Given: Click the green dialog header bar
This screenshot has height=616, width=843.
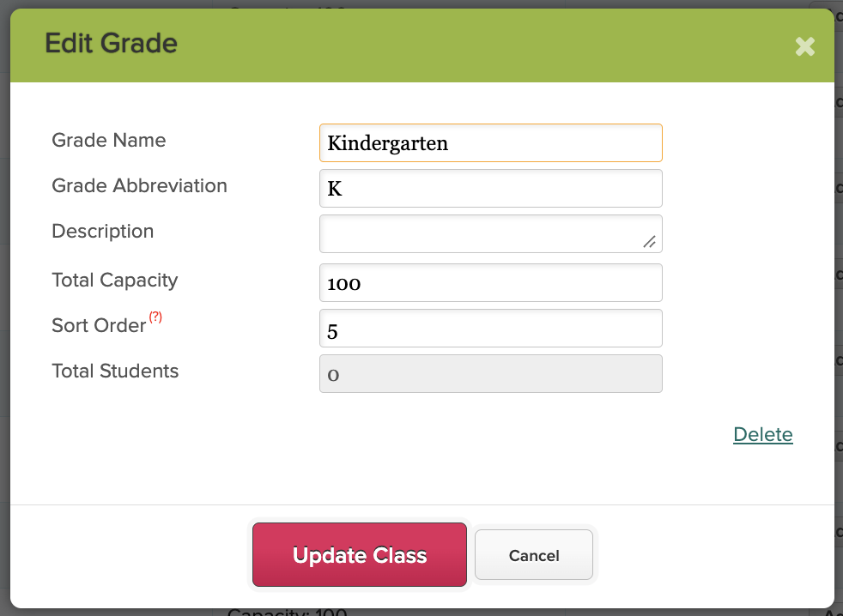Looking at the screenshot, I should (x=422, y=45).
